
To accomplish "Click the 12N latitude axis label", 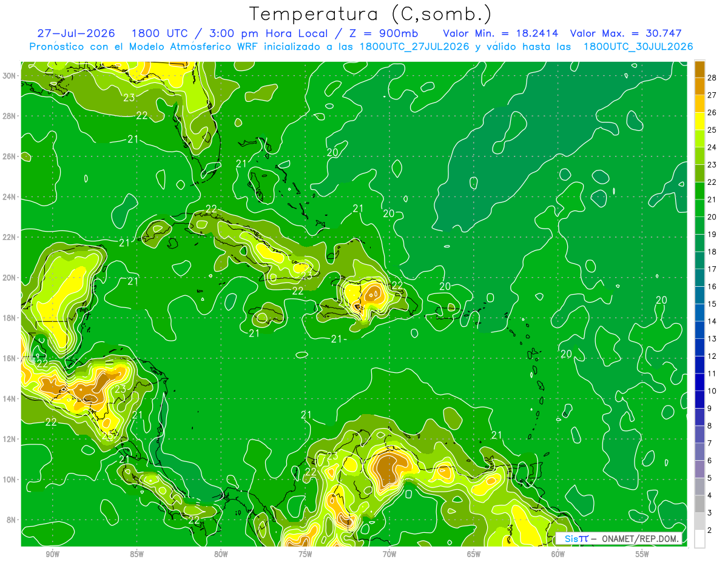I will [10, 439].
